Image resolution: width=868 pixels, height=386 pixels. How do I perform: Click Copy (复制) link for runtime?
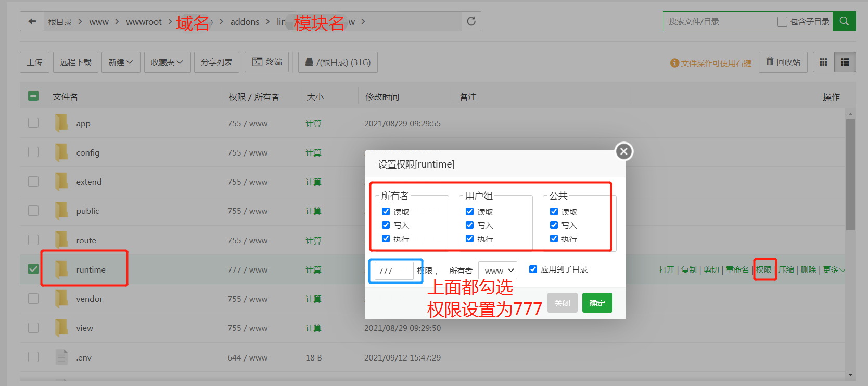688,269
